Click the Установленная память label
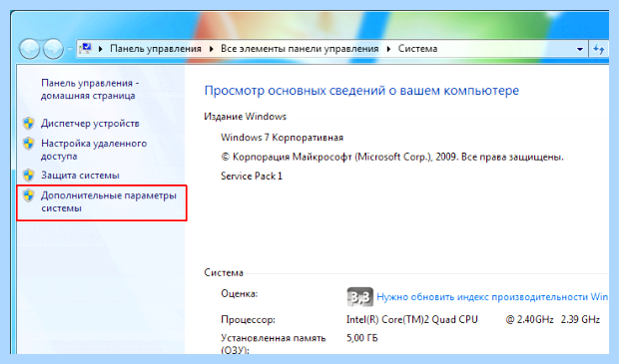 (274, 344)
